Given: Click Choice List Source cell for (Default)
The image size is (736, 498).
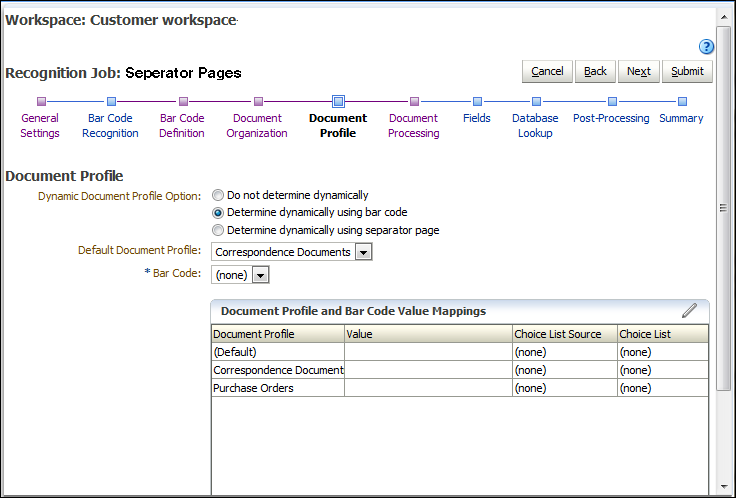Looking at the screenshot, I should [565, 352].
